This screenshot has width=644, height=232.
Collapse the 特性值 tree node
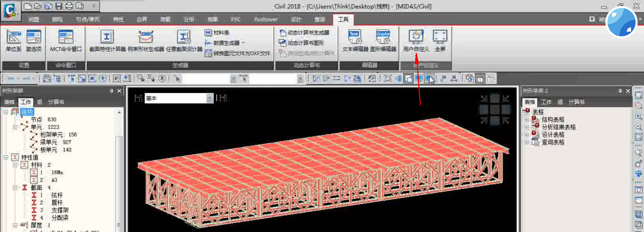[6, 157]
